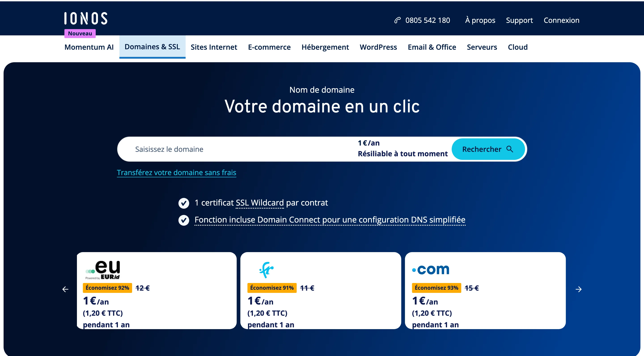The image size is (644, 356).
Task: Click the struck-through 15 € price
Action: (x=472, y=288)
